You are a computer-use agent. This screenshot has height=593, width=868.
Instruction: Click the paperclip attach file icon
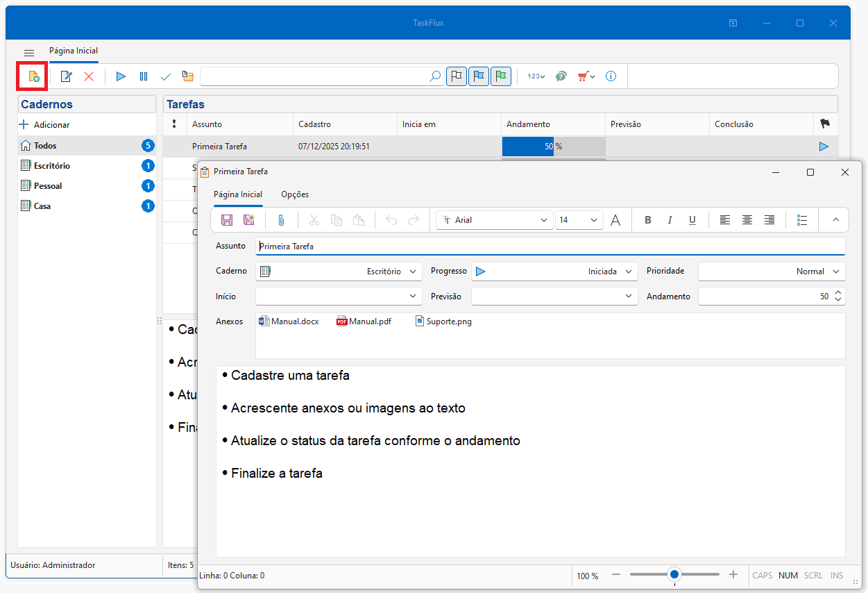click(281, 220)
